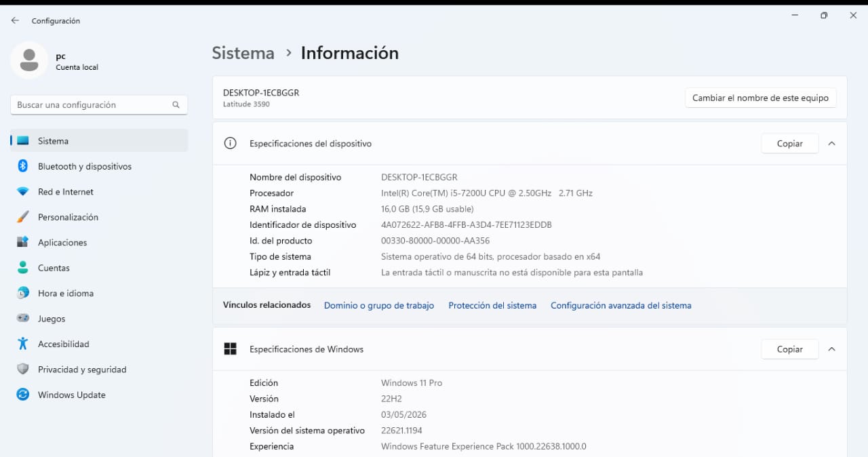This screenshot has height=457, width=868.
Task: Open Windows Update page
Action: (99, 395)
